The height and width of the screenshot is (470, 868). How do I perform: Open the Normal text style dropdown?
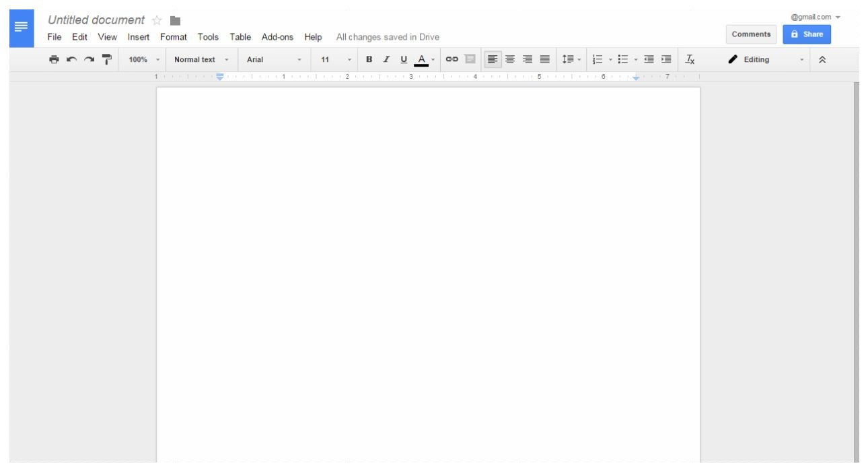[x=201, y=60]
